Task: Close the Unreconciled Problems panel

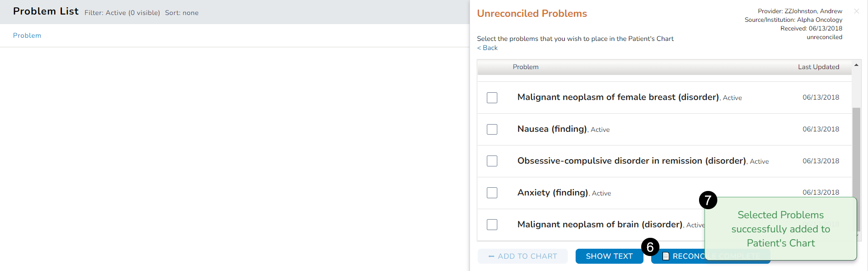Action: coord(856,11)
